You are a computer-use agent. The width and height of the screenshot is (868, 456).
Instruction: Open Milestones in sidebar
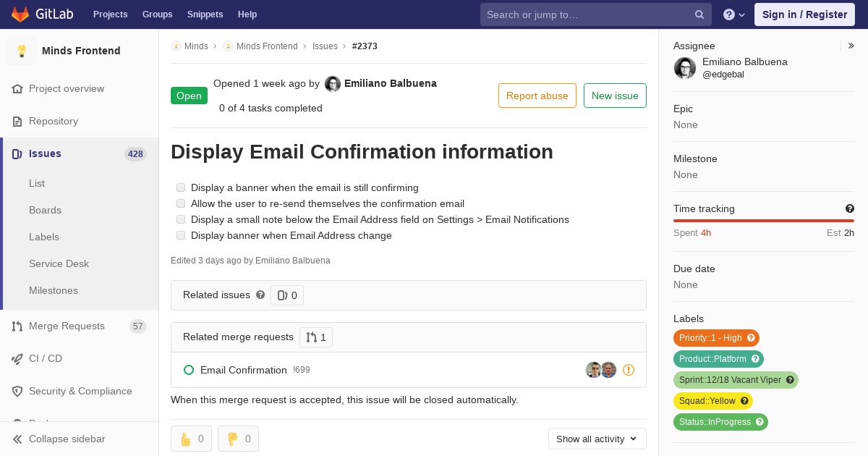[54, 290]
